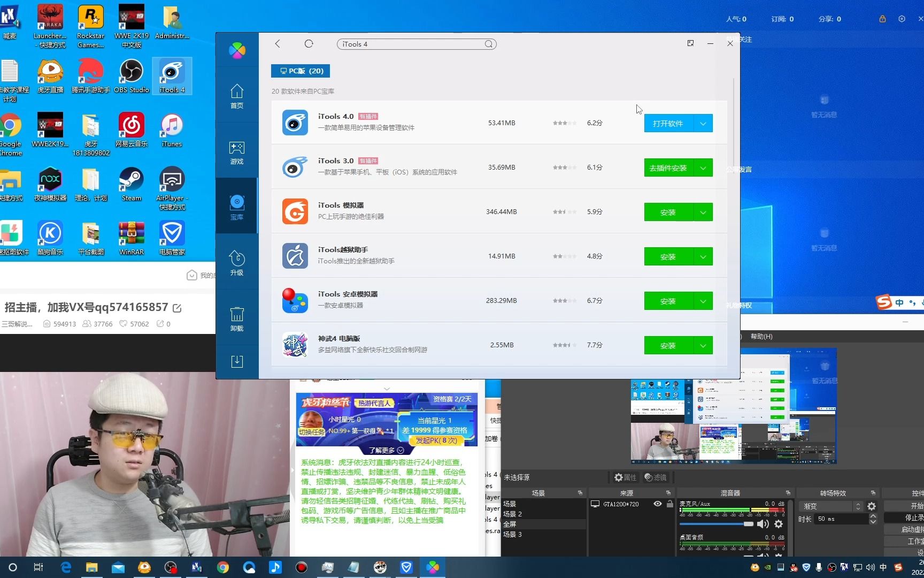This screenshot has height=578, width=924.
Task: Select scene 场景 2 in OBS
Action: click(x=543, y=514)
